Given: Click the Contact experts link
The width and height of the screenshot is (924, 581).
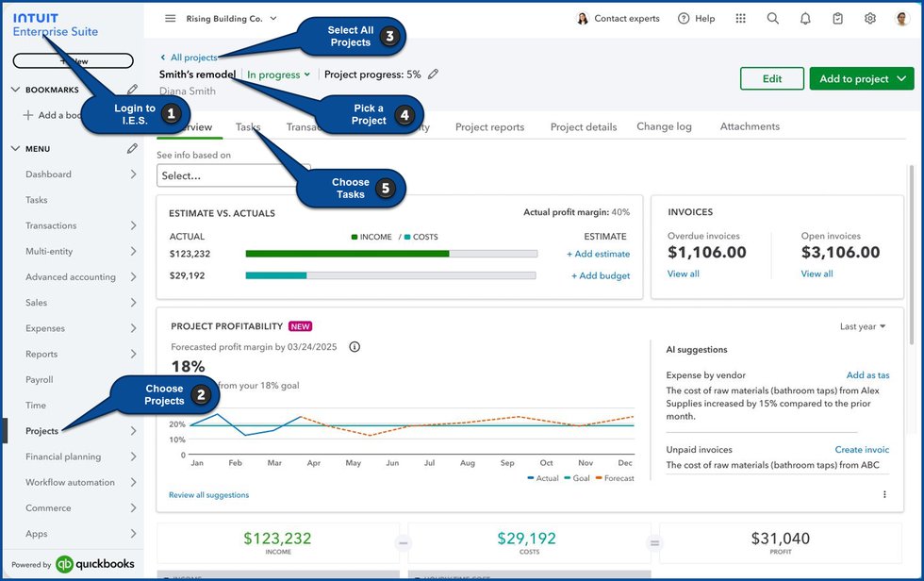Looking at the screenshot, I should click(x=627, y=18).
